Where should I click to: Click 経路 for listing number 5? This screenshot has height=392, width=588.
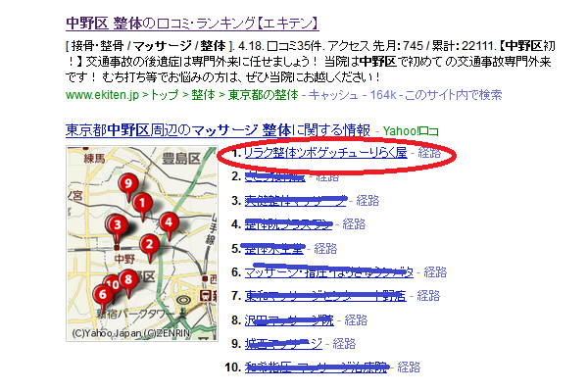[325, 248]
